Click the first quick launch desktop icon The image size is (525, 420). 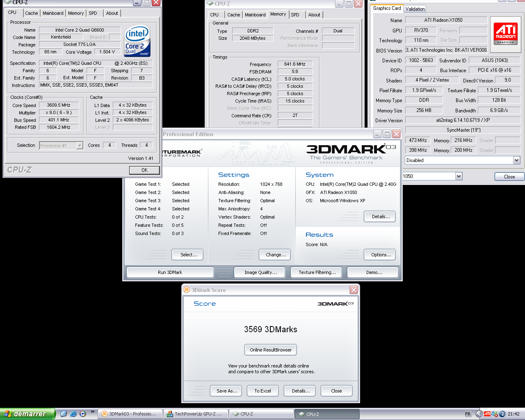click(x=64, y=414)
